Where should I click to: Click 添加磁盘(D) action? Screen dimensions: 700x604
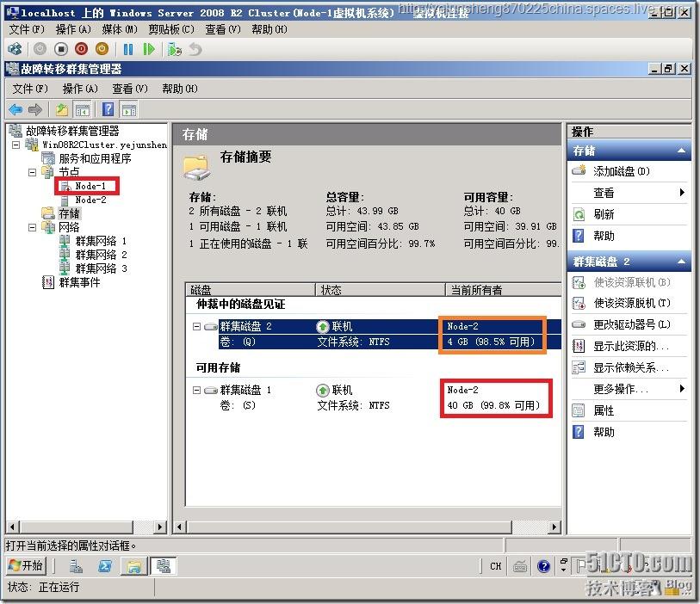click(621, 171)
